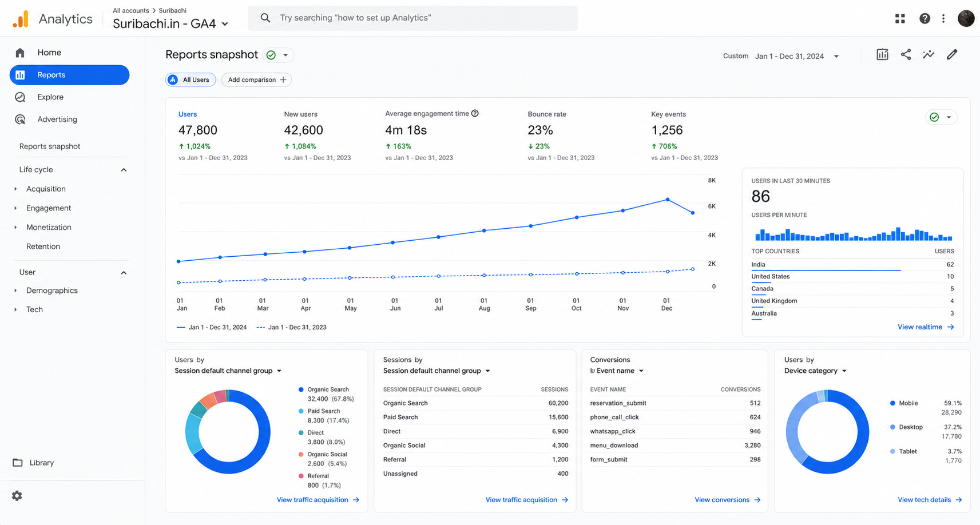Viewport: 980px width, 525px height.
Task: Expand the Demographics tree item
Action: pos(15,291)
